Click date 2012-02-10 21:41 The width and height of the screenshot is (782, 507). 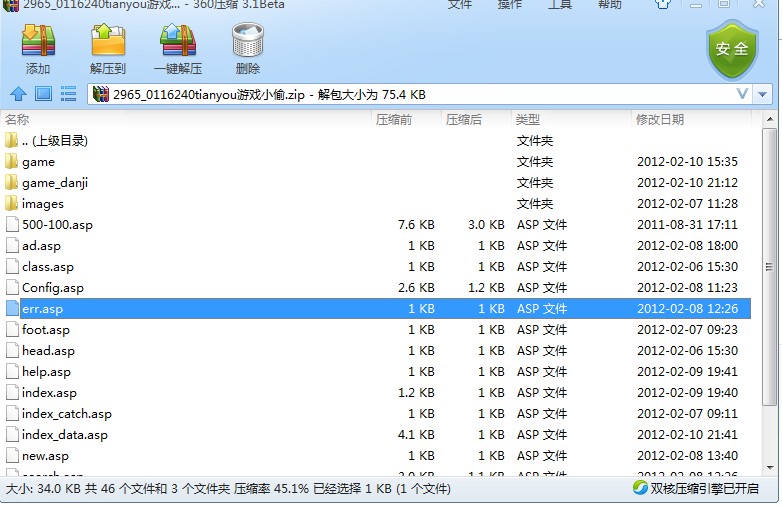[x=687, y=435]
